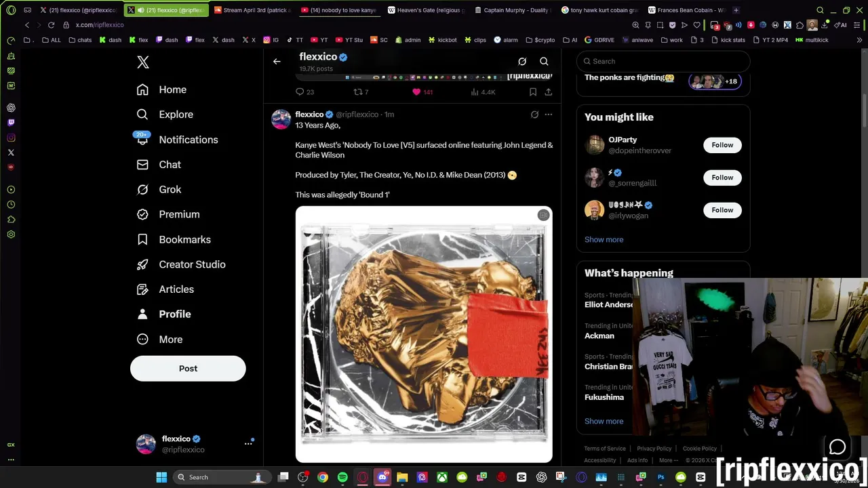868x488 pixels.
Task: Open the Privacy Policy footer link
Action: (x=654, y=449)
